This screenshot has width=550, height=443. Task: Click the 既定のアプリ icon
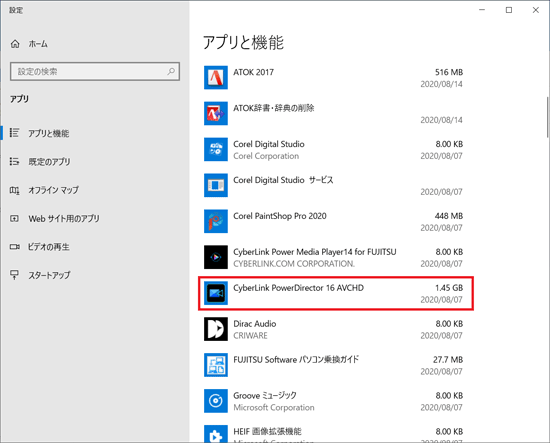tap(14, 161)
